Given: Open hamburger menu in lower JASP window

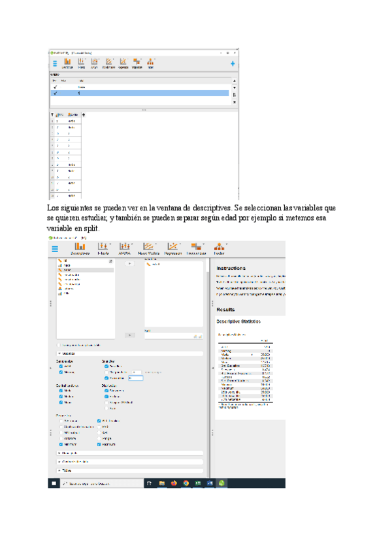Looking at the screenshot, I should (x=55, y=249).
